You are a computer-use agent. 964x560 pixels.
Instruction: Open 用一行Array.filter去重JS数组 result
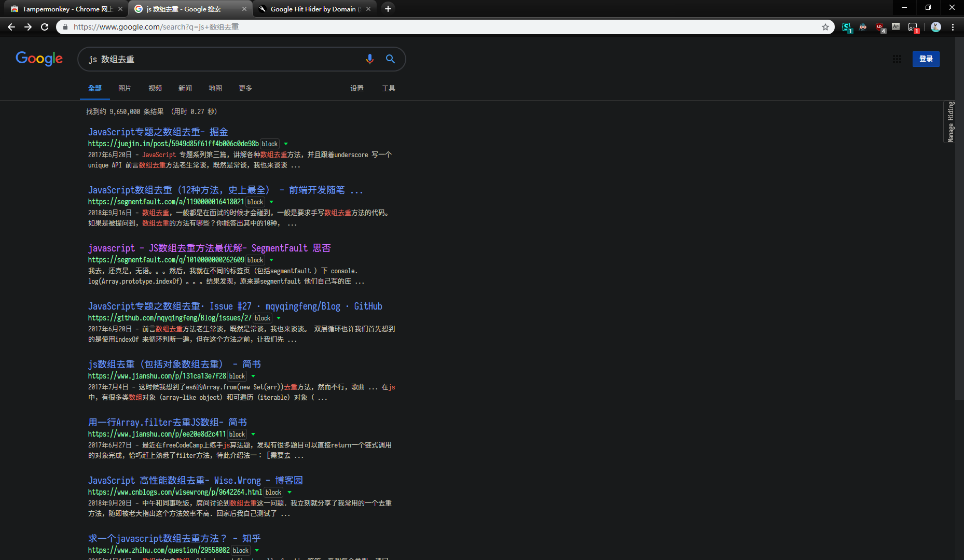pyautogui.click(x=167, y=422)
